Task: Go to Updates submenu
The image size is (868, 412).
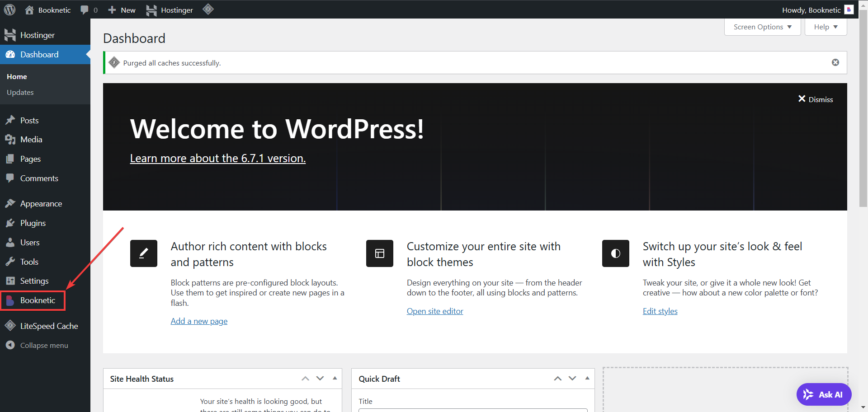Action: (x=20, y=92)
